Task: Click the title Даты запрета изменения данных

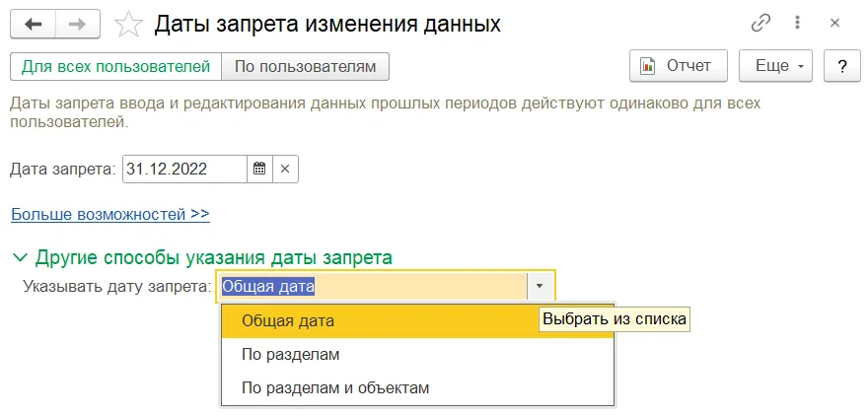Action: pyautogui.click(x=327, y=25)
